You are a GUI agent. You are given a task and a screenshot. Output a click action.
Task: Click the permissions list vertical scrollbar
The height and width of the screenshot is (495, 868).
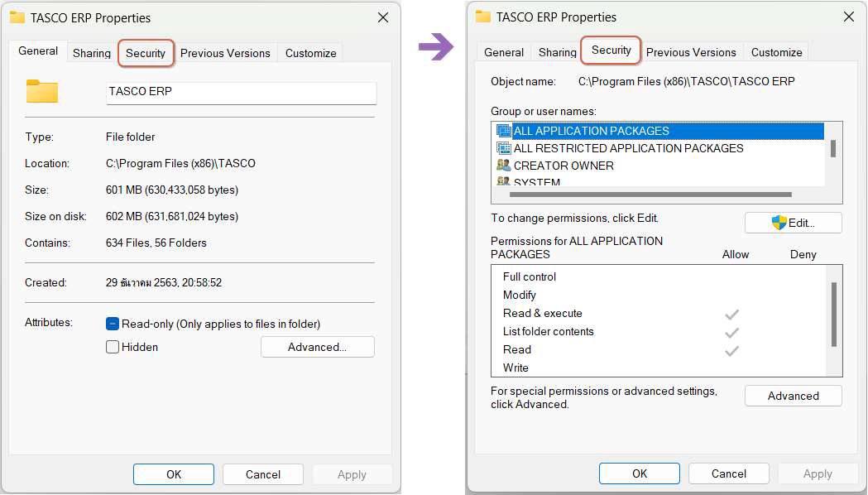(x=833, y=315)
